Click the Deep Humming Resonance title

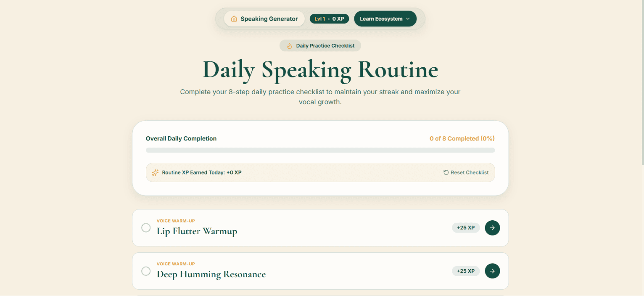click(x=211, y=274)
